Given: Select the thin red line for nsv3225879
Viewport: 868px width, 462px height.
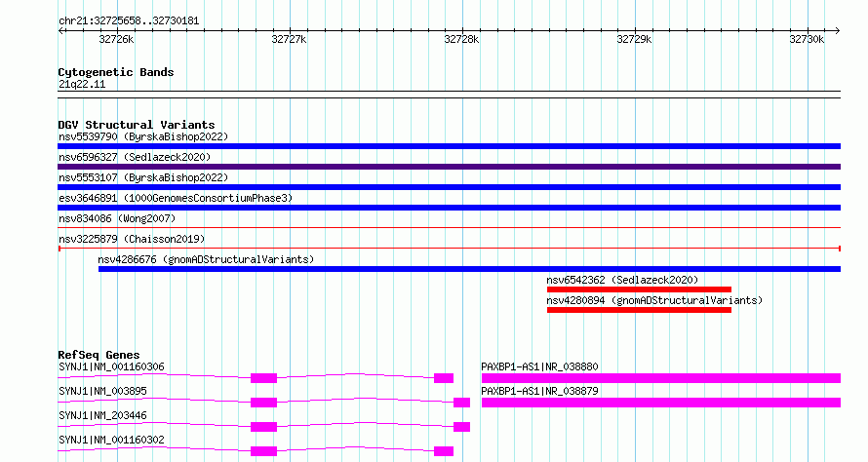Looking at the screenshot, I should pos(449,249).
